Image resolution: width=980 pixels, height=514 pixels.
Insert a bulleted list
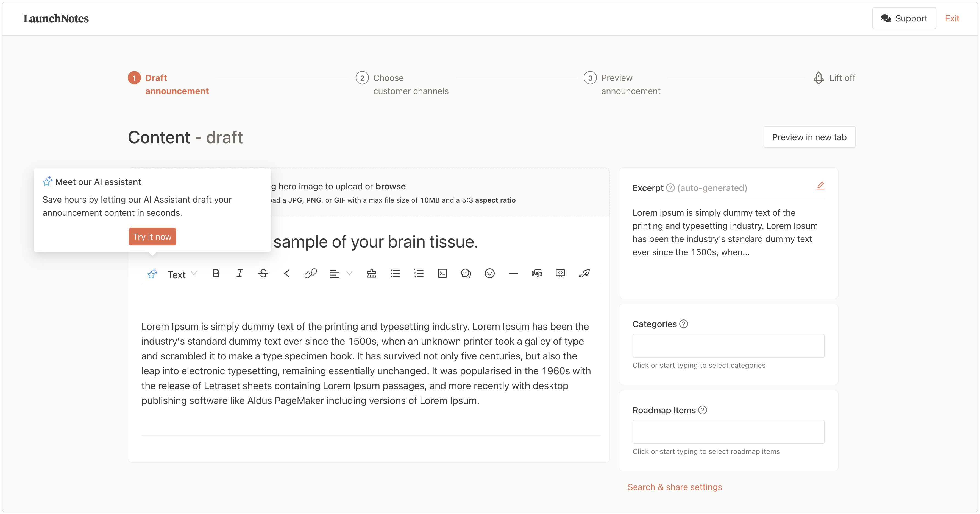(x=395, y=273)
